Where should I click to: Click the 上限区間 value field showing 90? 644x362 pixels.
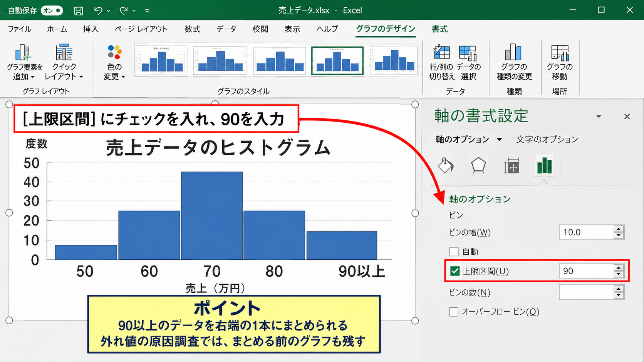(586, 271)
